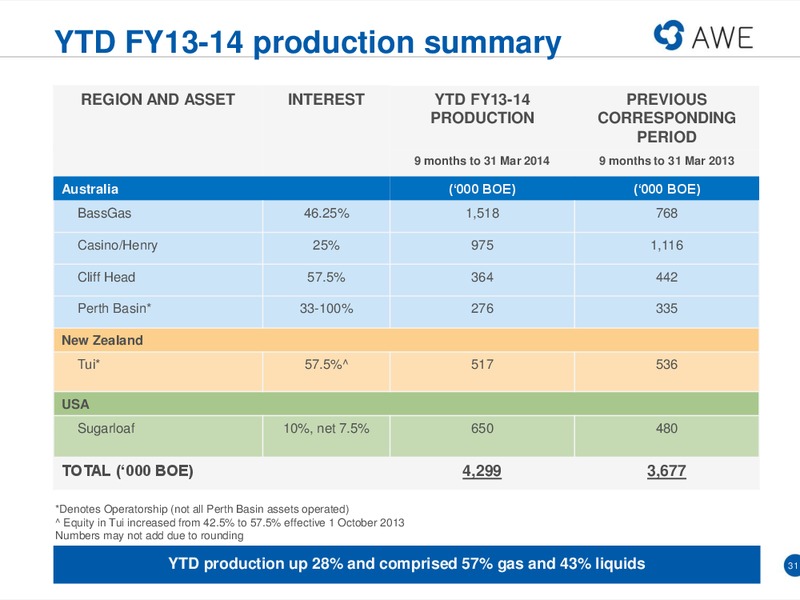Click the 'YTD FY13-14 PRODUCTION' column header

(482, 109)
